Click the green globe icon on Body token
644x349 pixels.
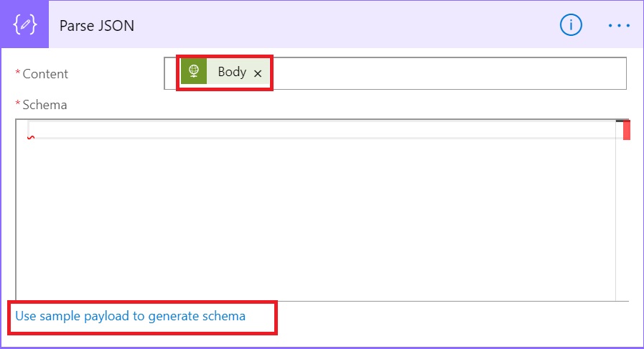click(194, 71)
